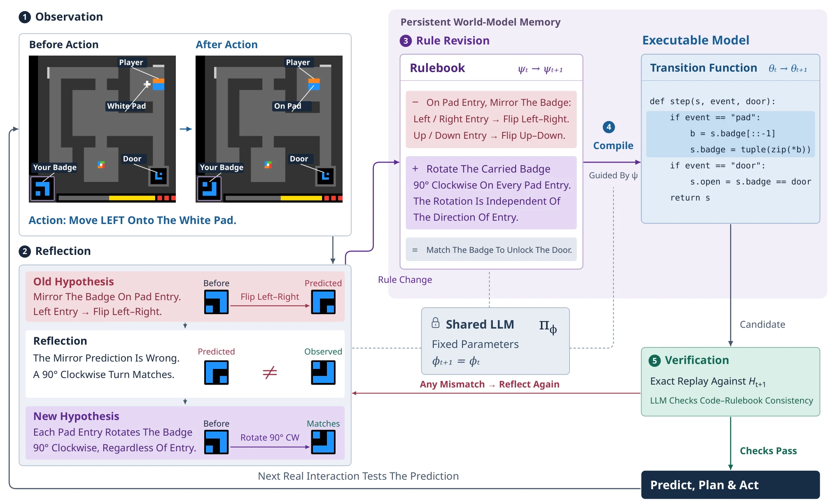Click the arrow between Before and After Action images

click(186, 129)
